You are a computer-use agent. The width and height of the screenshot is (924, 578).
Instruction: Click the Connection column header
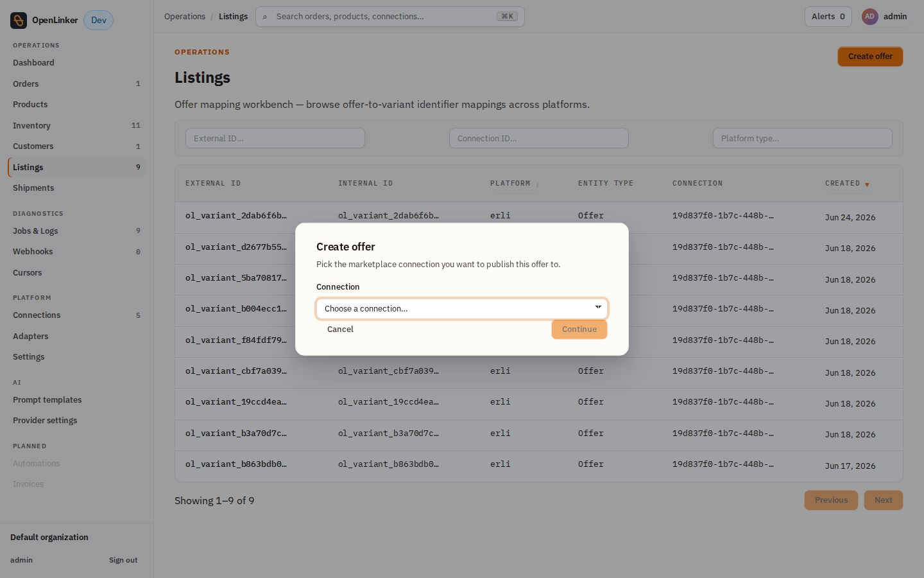pos(697,184)
